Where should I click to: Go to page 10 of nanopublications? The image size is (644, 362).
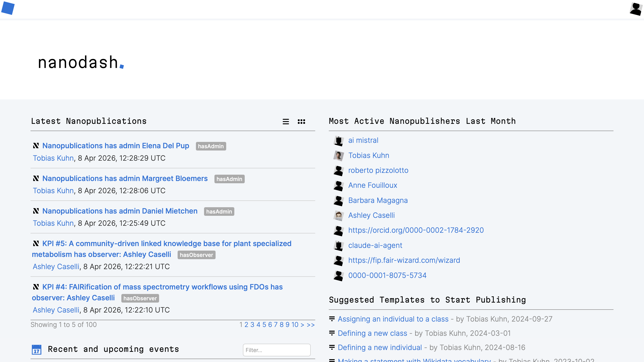[295, 324]
